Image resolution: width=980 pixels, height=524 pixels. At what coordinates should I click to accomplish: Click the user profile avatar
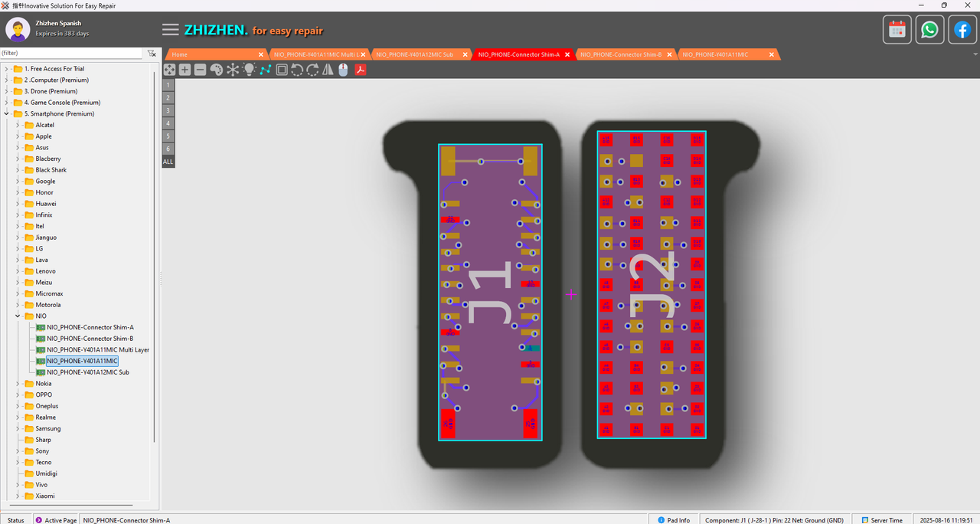(x=18, y=29)
